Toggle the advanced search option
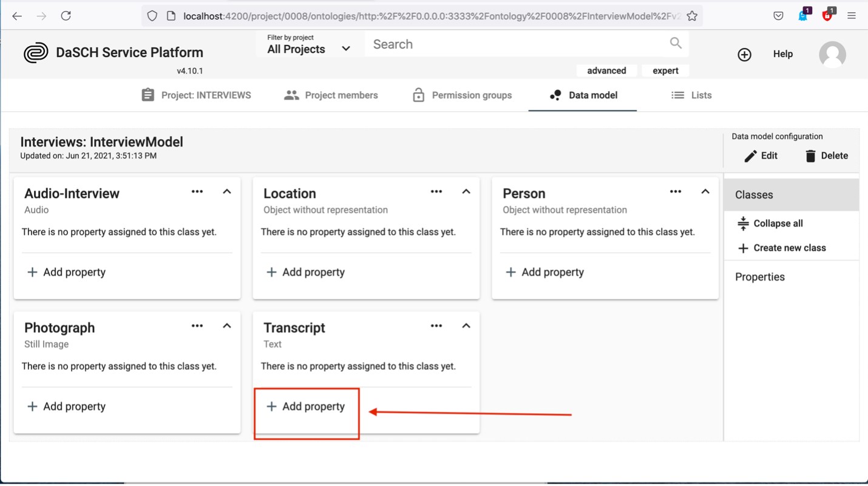 pyautogui.click(x=606, y=70)
